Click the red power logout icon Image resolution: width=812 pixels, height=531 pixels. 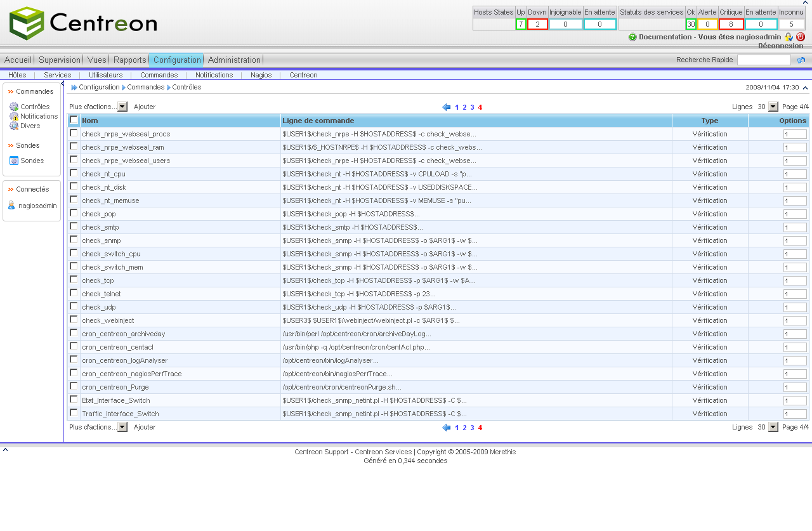[801, 37]
